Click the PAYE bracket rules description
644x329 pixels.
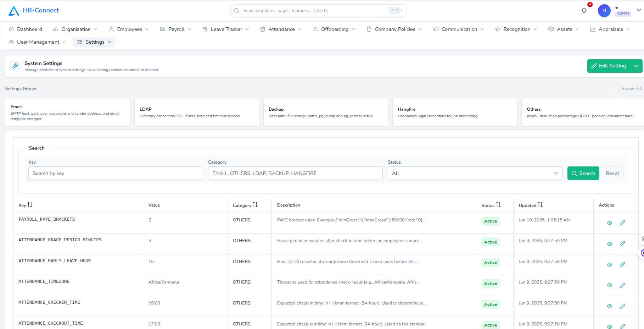[352, 220]
